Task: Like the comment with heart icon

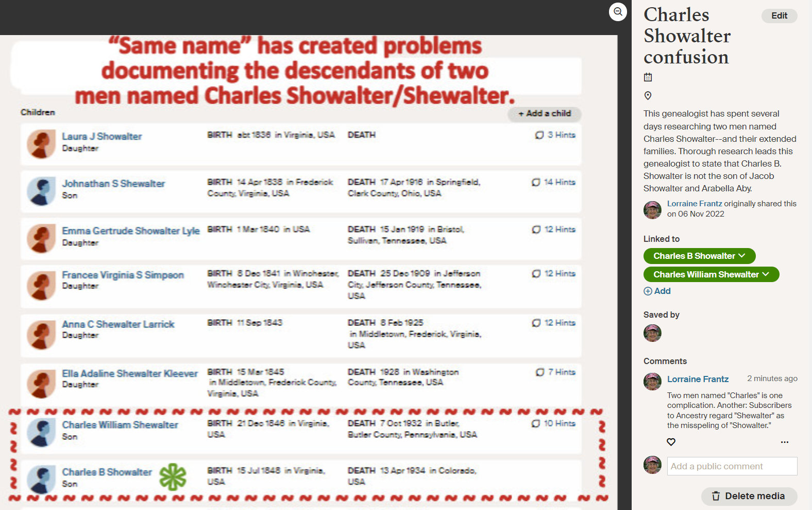Action: [671, 442]
